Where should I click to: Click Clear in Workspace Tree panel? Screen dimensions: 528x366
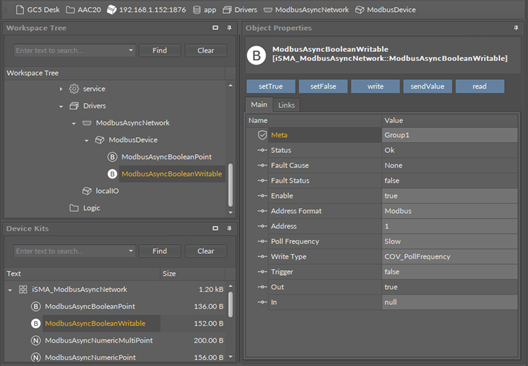206,51
